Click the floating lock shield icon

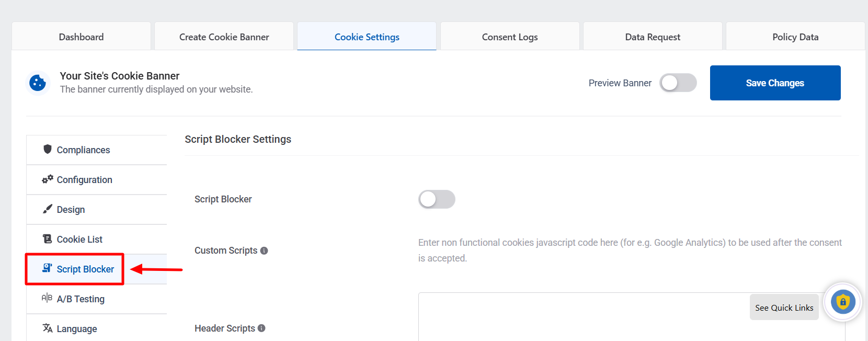842,302
